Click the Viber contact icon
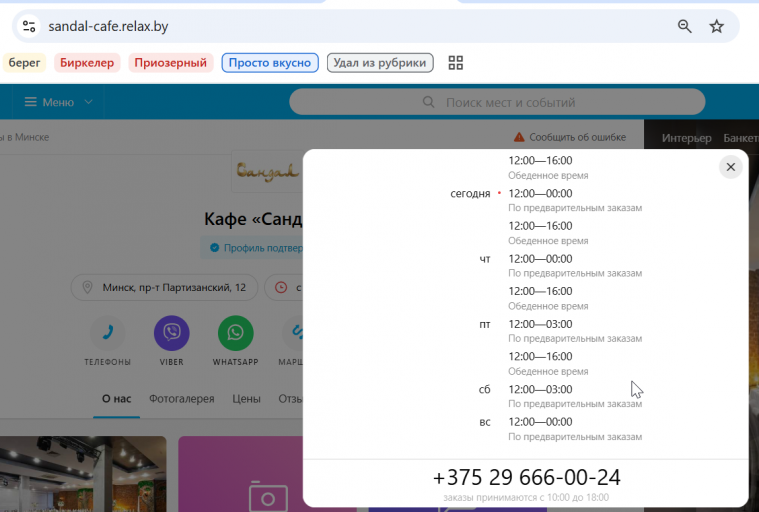Screen dimensions: 759x512 click(171, 333)
